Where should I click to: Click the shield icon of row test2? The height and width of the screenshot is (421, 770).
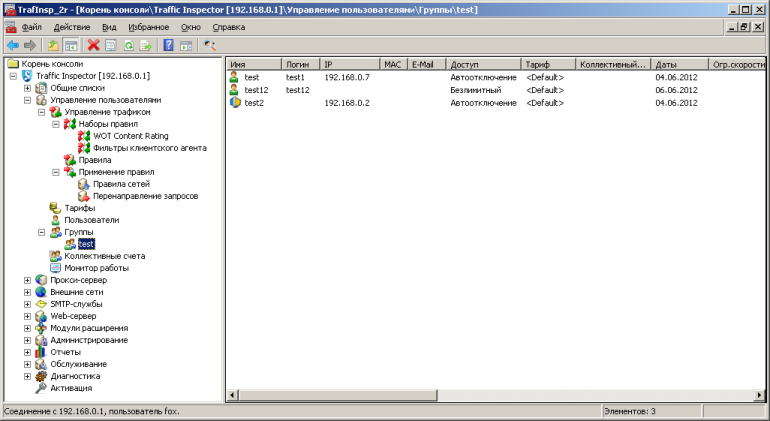pos(235,103)
